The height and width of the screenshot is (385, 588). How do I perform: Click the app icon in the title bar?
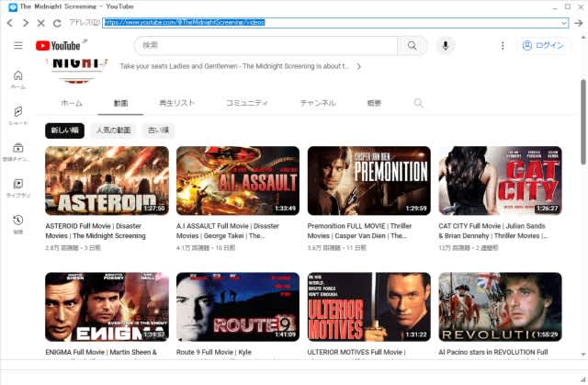12,6
